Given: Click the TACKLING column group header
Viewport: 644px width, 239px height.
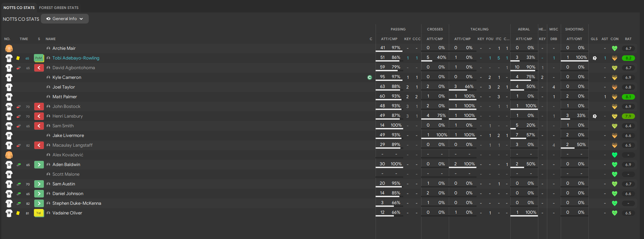Looking at the screenshot, I should pos(480,29).
